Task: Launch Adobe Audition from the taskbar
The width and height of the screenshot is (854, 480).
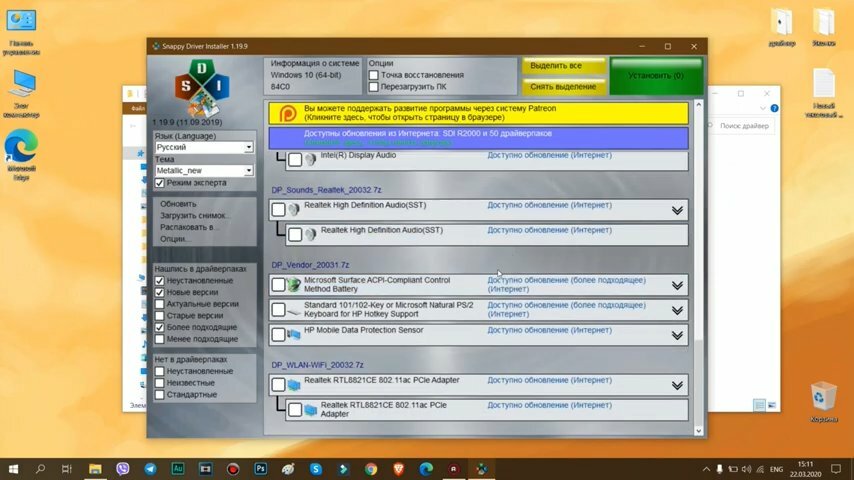Action: click(178, 469)
